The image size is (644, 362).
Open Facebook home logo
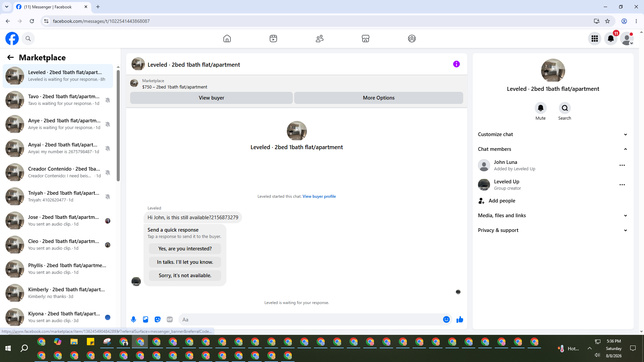[12, 39]
